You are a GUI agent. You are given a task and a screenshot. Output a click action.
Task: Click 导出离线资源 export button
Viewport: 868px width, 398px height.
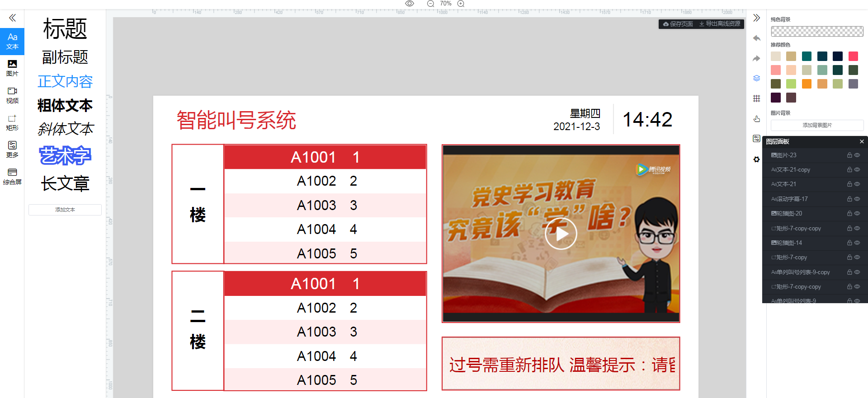720,24
